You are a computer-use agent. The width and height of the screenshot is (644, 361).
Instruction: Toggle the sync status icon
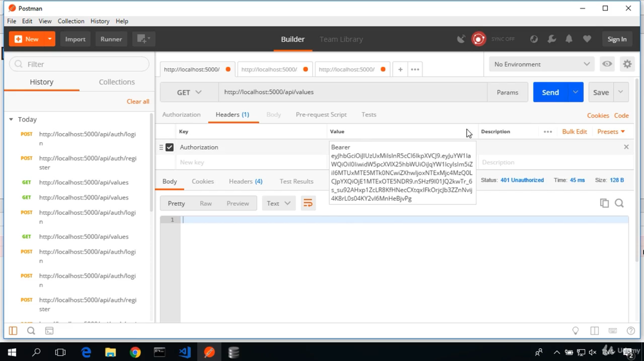pyautogui.click(x=478, y=39)
